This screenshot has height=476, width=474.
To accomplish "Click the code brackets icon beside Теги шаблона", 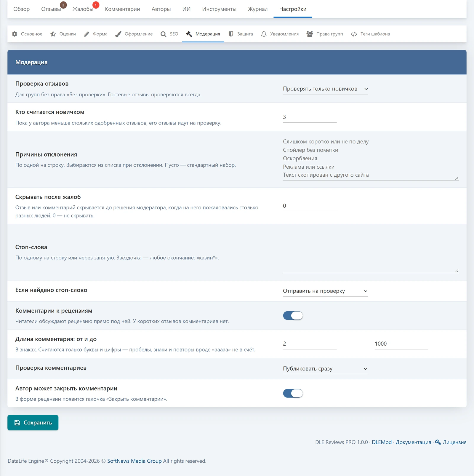I will (354, 34).
